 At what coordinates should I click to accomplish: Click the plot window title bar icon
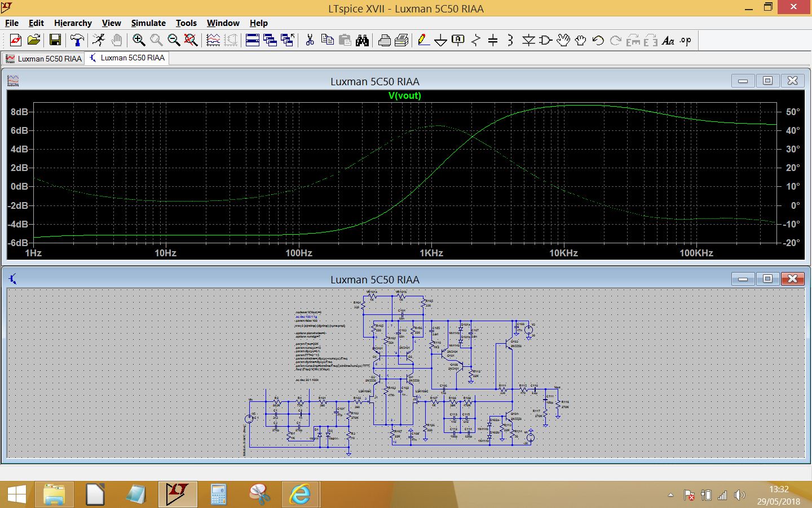pyautogui.click(x=13, y=81)
